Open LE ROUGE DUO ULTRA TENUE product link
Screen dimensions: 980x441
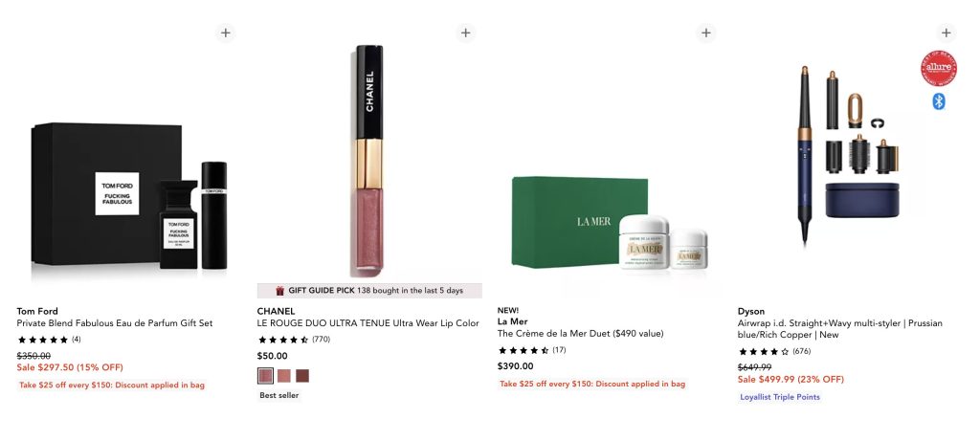coord(368,323)
